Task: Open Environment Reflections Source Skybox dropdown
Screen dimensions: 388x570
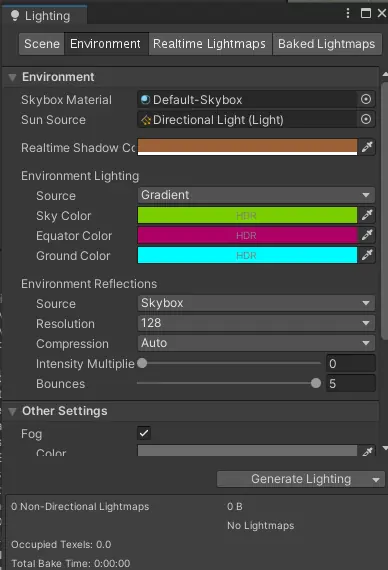Action: coord(256,303)
